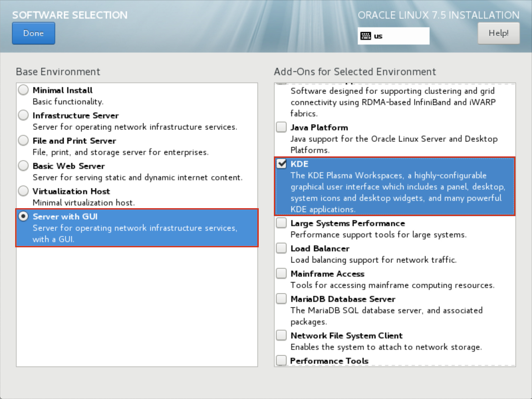Image resolution: width=532 pixels, height=399 pixels.
Task: Check the Performance Tools checkbox
Action: tap(281, 360)
